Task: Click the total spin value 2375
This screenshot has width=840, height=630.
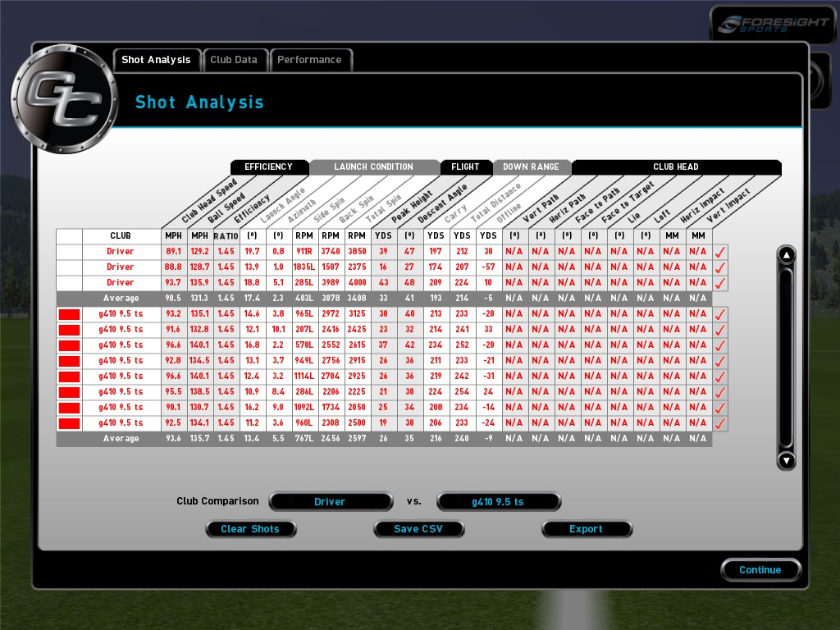Action: (357, 267)
